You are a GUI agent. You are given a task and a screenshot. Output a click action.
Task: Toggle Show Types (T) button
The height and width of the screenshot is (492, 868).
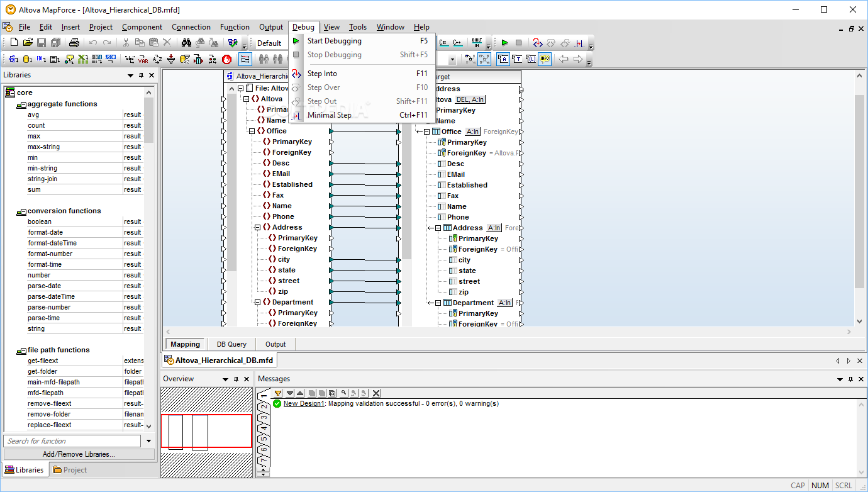[518, 59]
